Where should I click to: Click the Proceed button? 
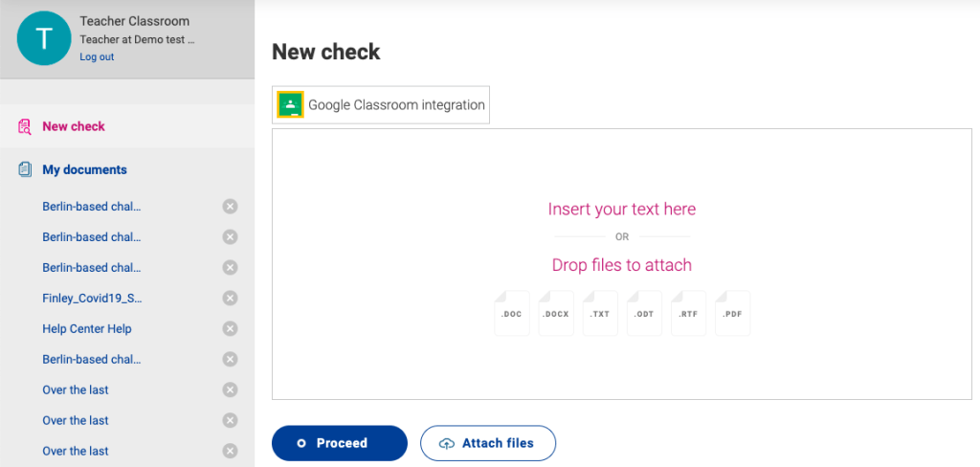(x=340, y=443)
